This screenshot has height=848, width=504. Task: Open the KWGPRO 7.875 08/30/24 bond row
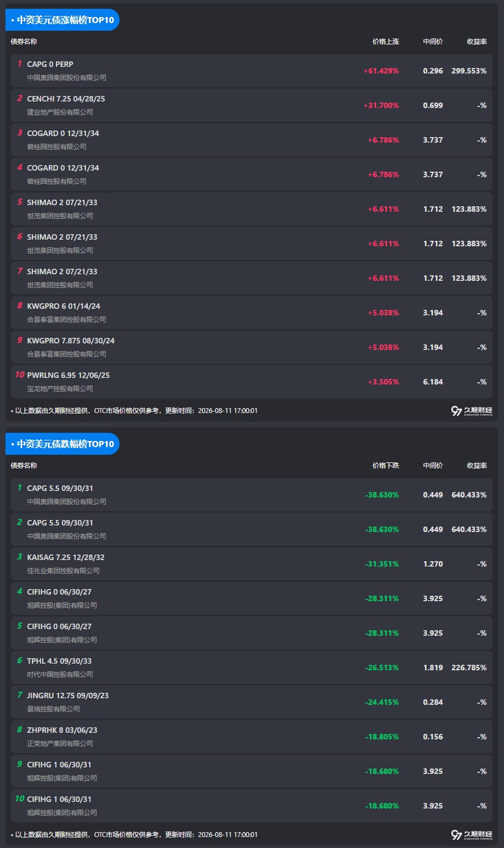pos(252,347)
